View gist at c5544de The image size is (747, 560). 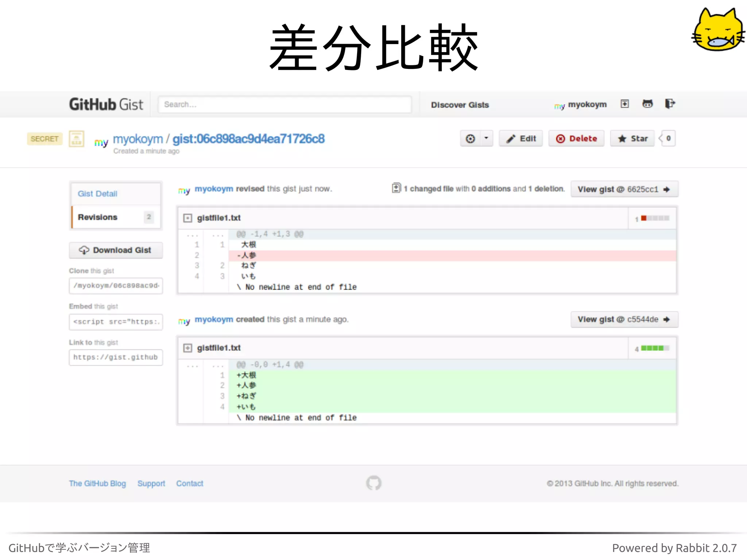pos(624,319)
